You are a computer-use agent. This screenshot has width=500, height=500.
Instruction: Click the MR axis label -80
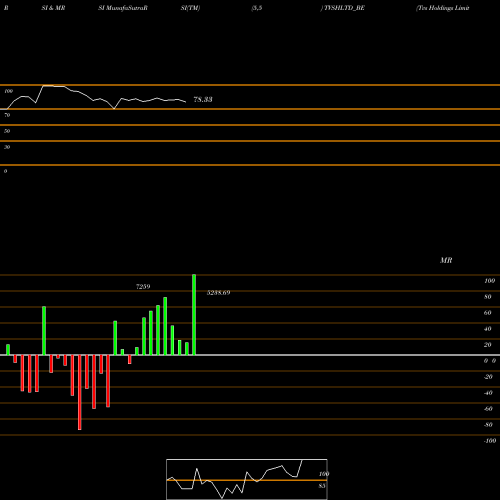pyautogui.click(x=488, y=425)
